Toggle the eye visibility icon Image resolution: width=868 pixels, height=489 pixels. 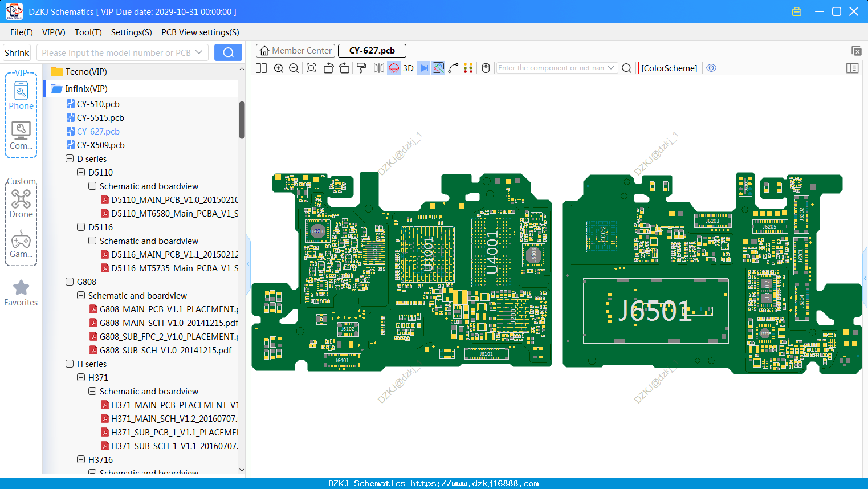[x=711, y=68]
